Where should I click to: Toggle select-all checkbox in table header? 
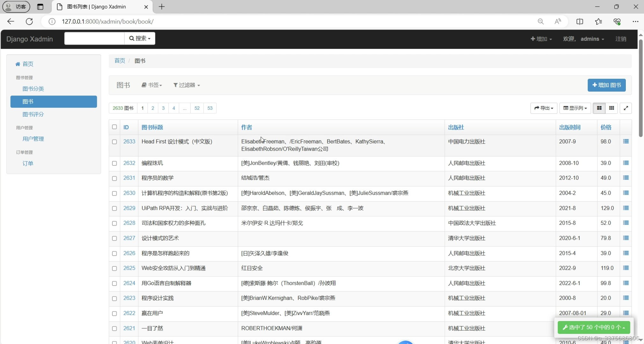click(x=114, y=127)
